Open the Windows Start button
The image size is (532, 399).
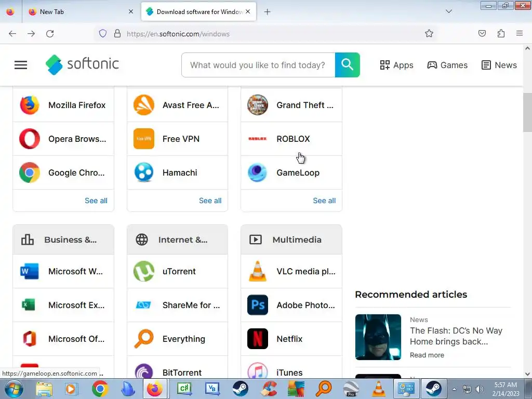pyautogui.click(x=14, y=389)
